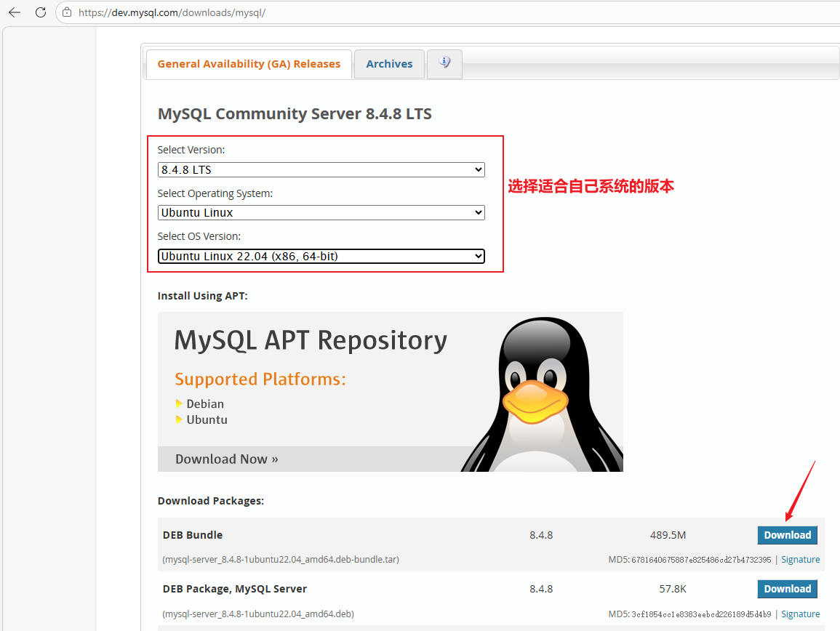Click the Download Packages: label
This screenshot has width=840, height=631.
tap(210, 501)
